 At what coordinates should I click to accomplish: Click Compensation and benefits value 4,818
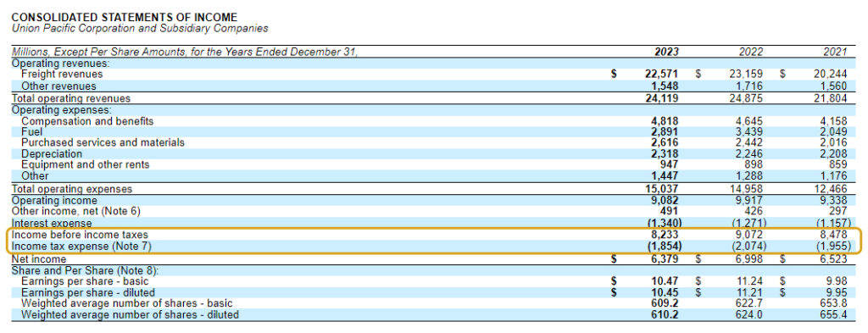click(x=665, y=121)
